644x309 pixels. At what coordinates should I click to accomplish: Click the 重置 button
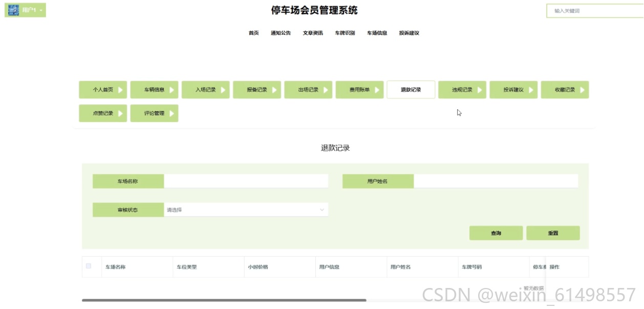553,233
